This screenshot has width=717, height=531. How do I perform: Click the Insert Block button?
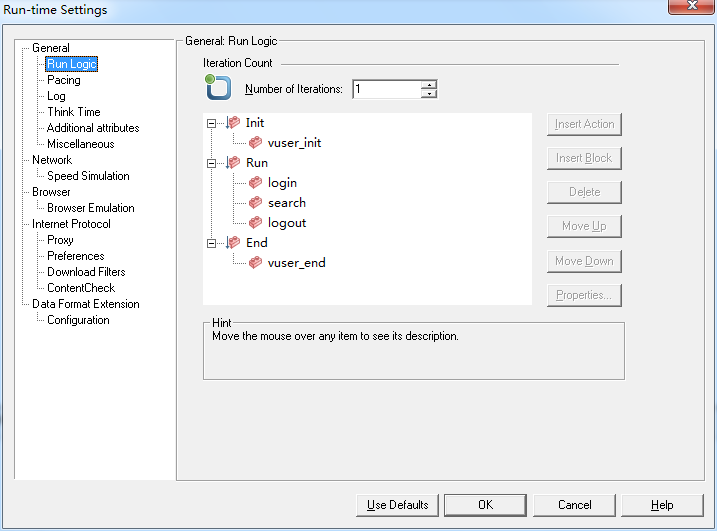[584, 158]
